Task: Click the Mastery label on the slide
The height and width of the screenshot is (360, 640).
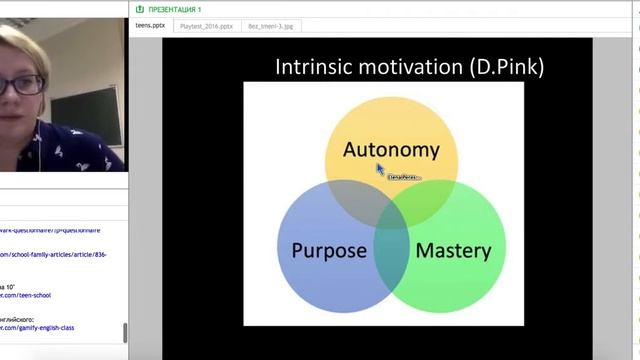Action: pyautogui.click(x=453, y=251)
